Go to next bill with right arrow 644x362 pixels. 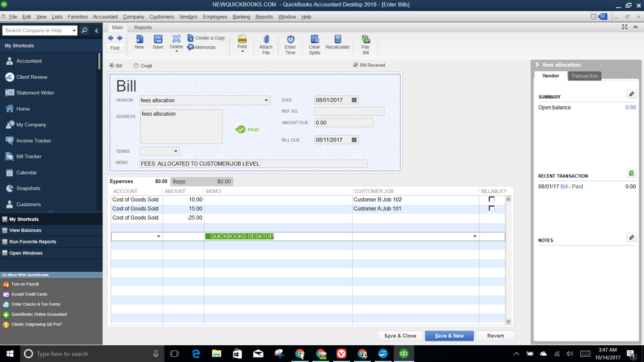tap(119, 38)
